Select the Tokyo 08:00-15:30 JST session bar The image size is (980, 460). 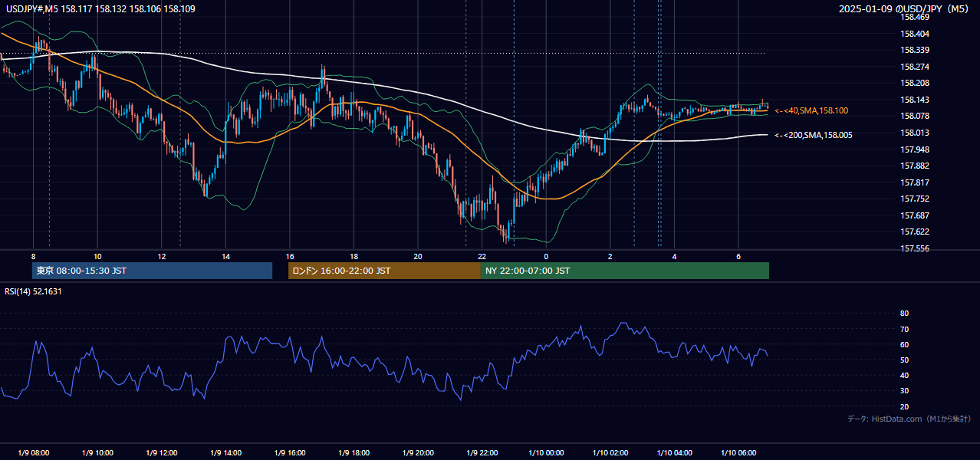point(152,271)
